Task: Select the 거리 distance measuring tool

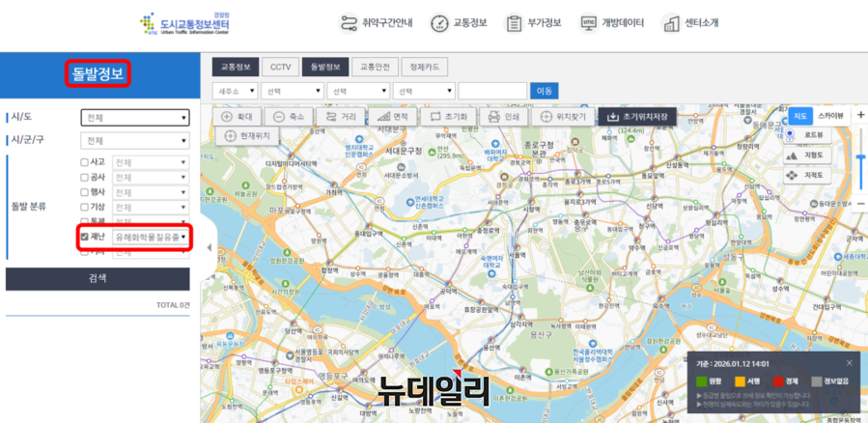Action: tap(341, 117)
